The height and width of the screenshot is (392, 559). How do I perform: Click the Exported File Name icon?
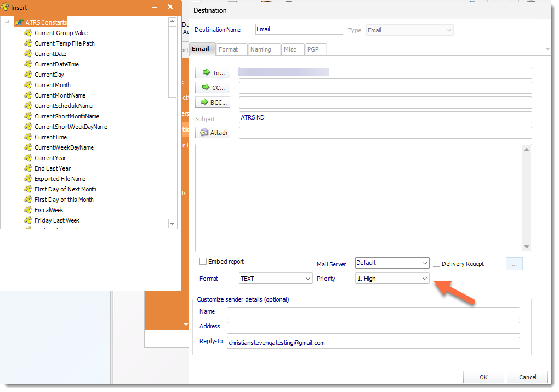coord(28,179)
